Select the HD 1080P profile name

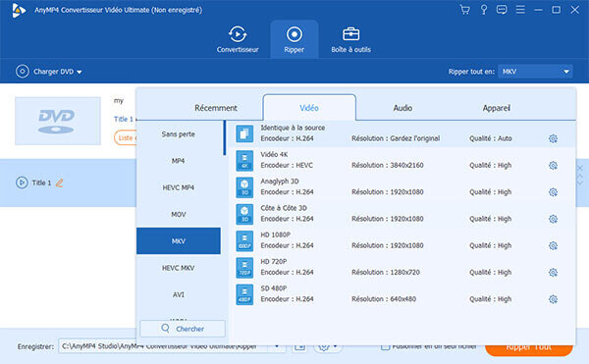tap(275, 234)
